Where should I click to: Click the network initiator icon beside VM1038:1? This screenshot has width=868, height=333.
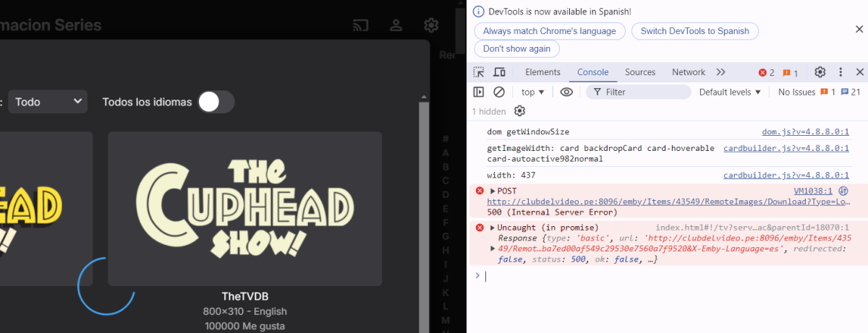[x=843, y=191]
